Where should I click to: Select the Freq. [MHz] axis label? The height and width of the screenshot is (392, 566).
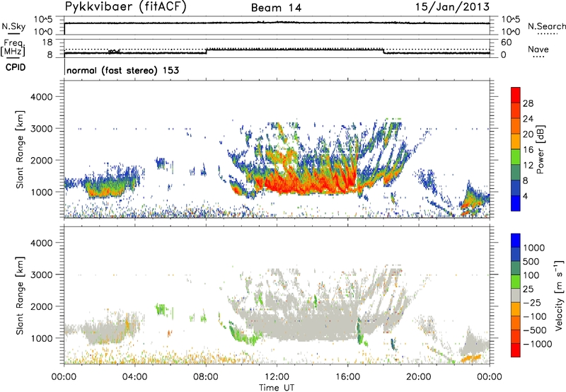(x=13, y=47)
